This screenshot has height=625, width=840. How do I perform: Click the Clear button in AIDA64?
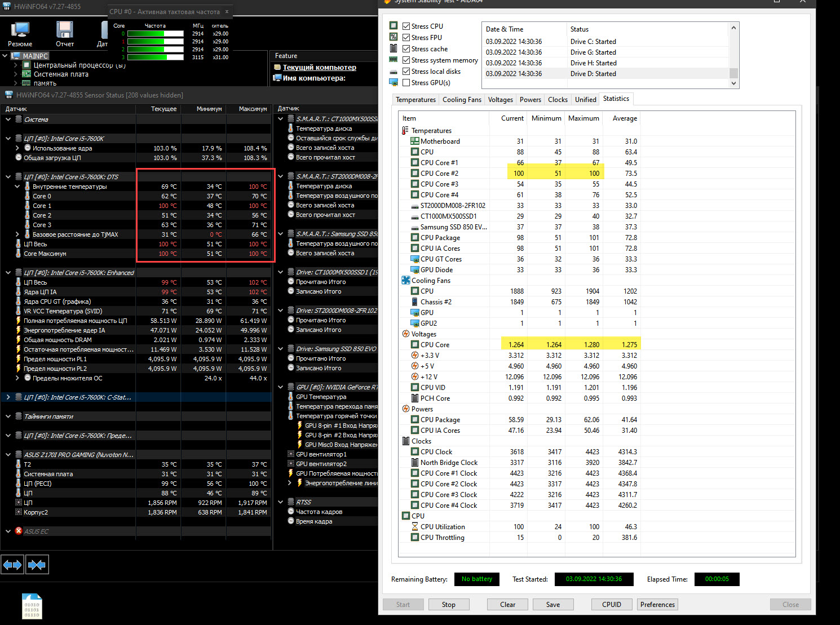point(507,605)
